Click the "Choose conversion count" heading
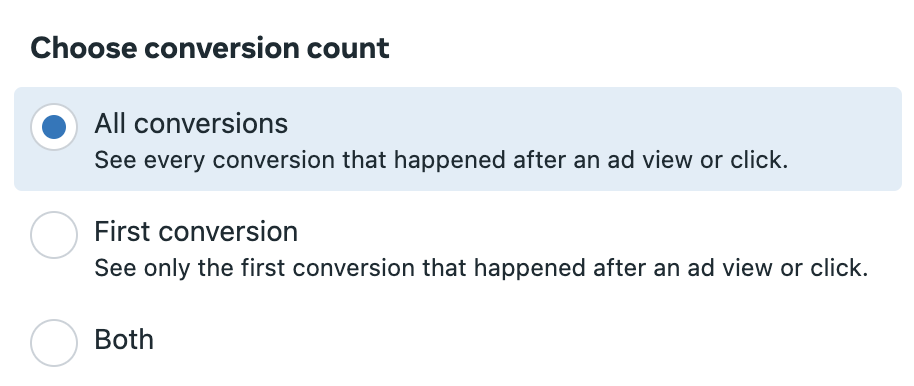 point(210,48)
